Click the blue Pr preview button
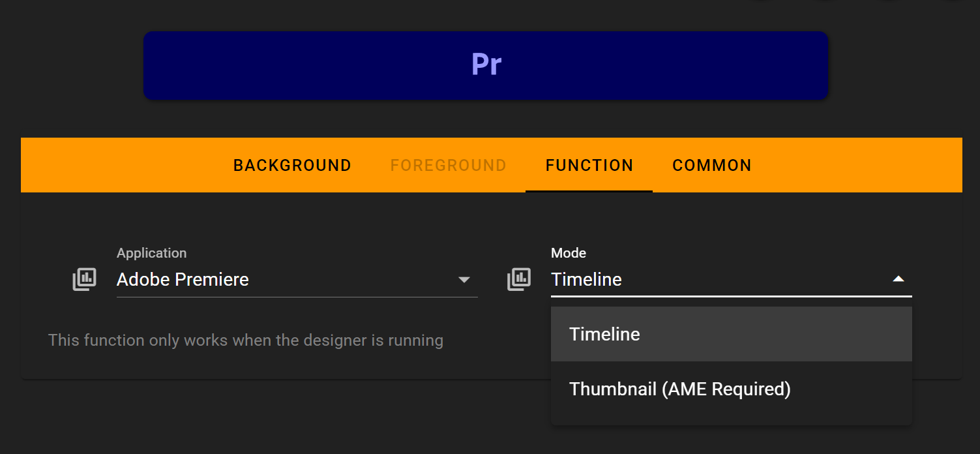The height and width of the screenshot is (454, 980). coord(486,65)
